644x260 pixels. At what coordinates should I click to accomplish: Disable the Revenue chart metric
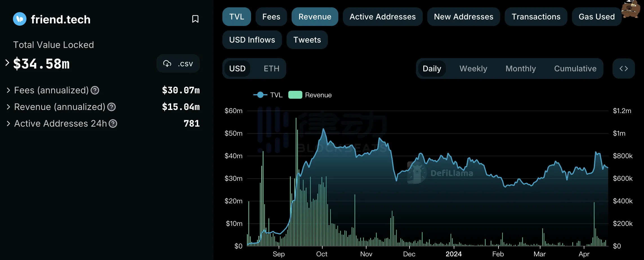pyautogui.click(x=315, y=17)
